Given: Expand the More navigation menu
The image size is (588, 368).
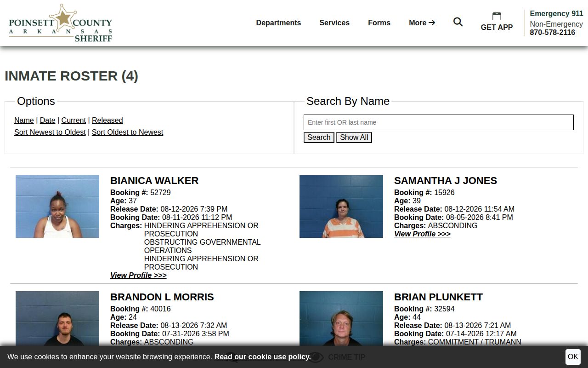Looking at the screenshot, I should click(422, 23).
